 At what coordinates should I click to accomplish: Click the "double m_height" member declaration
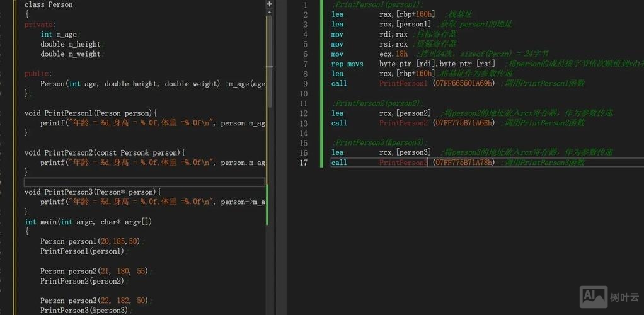point(71,44)
